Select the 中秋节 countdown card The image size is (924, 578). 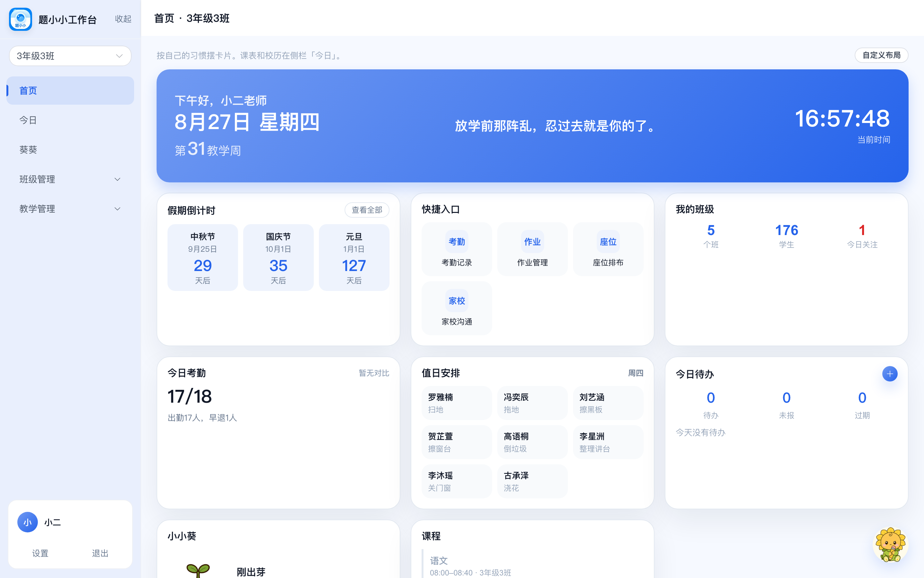click(x=202, y=258)
